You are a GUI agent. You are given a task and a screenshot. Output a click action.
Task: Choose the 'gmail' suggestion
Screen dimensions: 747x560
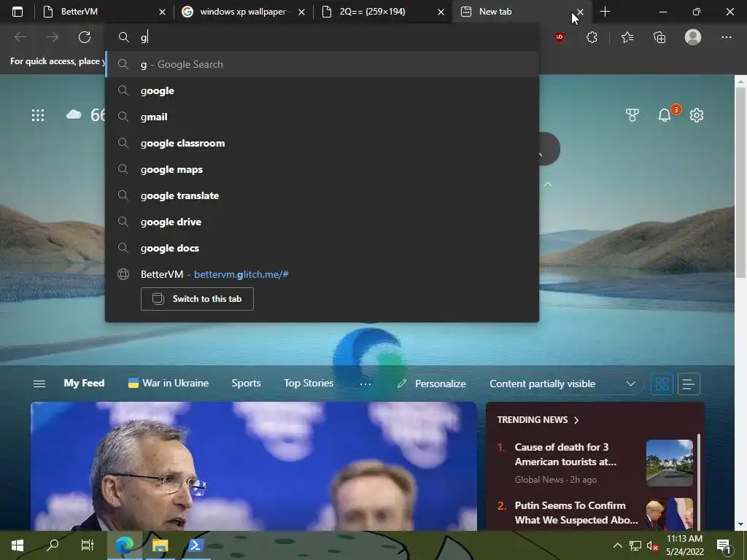click(322, 117)
